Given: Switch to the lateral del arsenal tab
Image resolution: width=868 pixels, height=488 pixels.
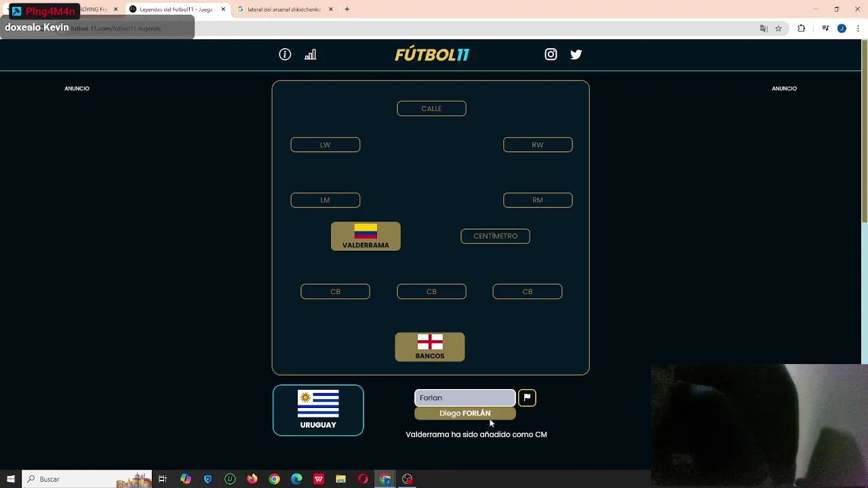Looking at the screenshot, I should tap(283, 9).
